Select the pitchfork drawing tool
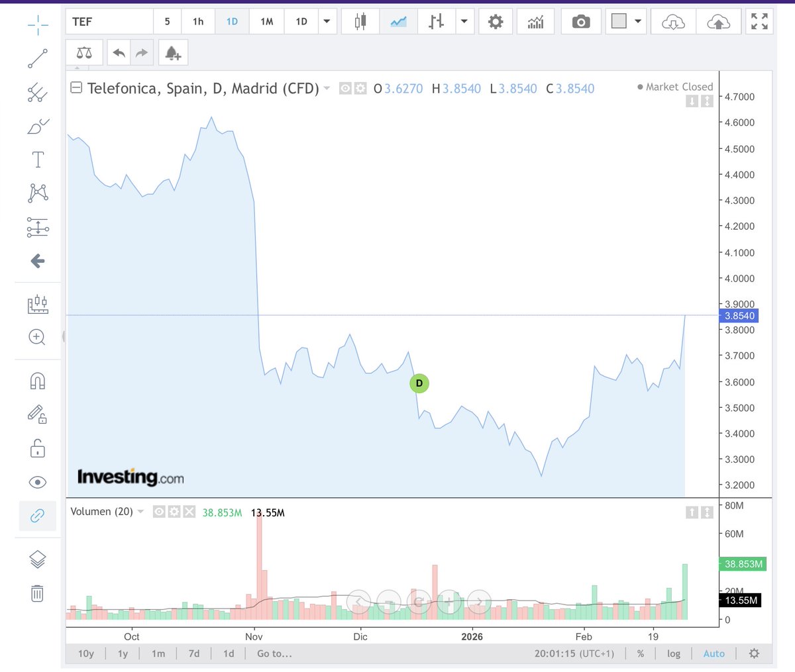The image size is (795, 672). coord(38,93)
